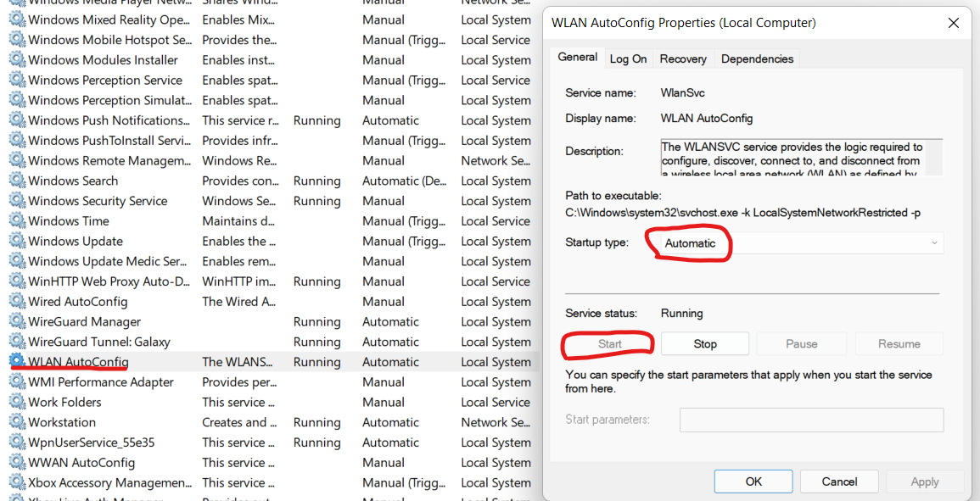
Task: Confirm the dialog with OK
Action: [753, 482]
